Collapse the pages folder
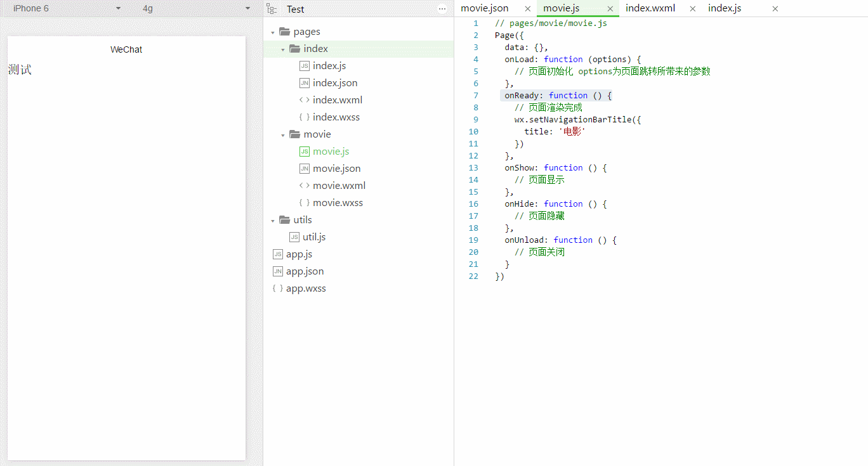Screen dimensions: 868x466 click(273, 32)
